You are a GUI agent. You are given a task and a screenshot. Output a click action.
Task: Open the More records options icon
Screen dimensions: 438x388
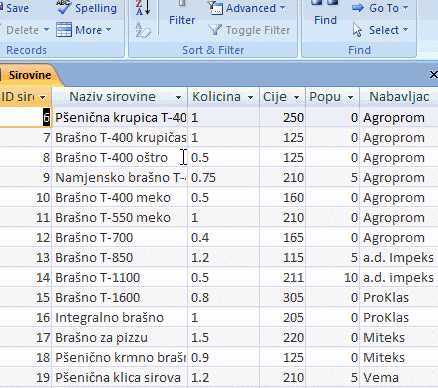[x=64, y=30]
